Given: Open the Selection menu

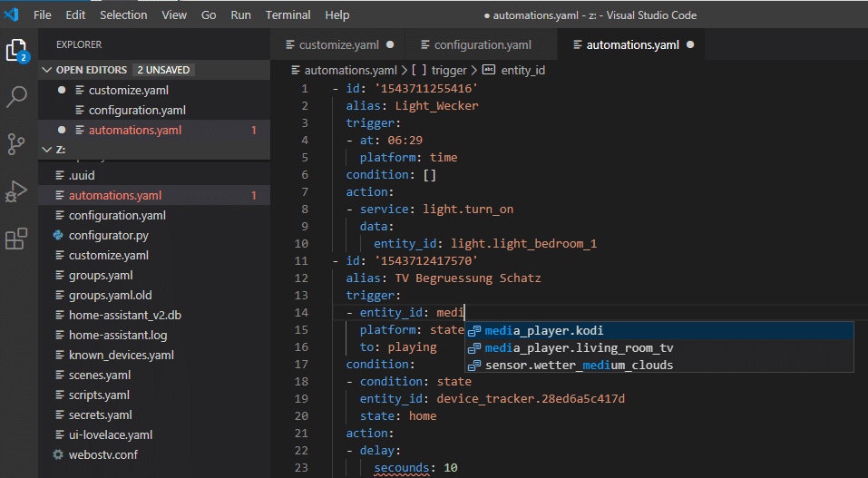Looking at the screenshot, I should [x=123, y=15].
